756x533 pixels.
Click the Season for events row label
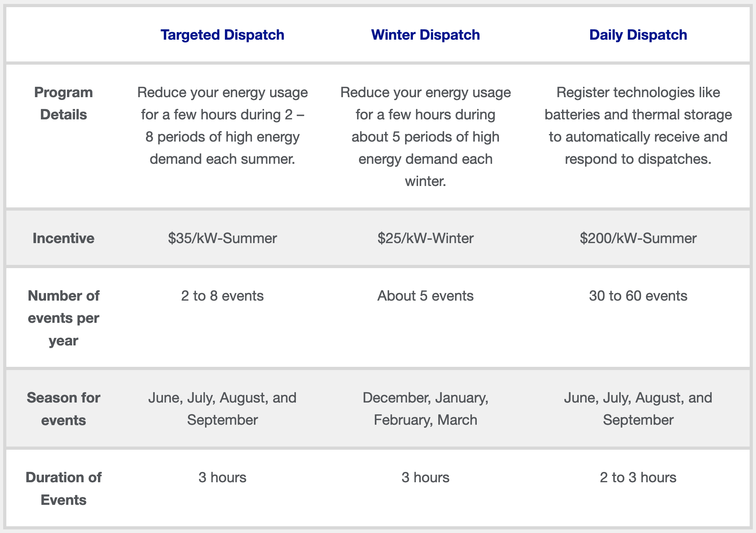[x=63, y=409]
